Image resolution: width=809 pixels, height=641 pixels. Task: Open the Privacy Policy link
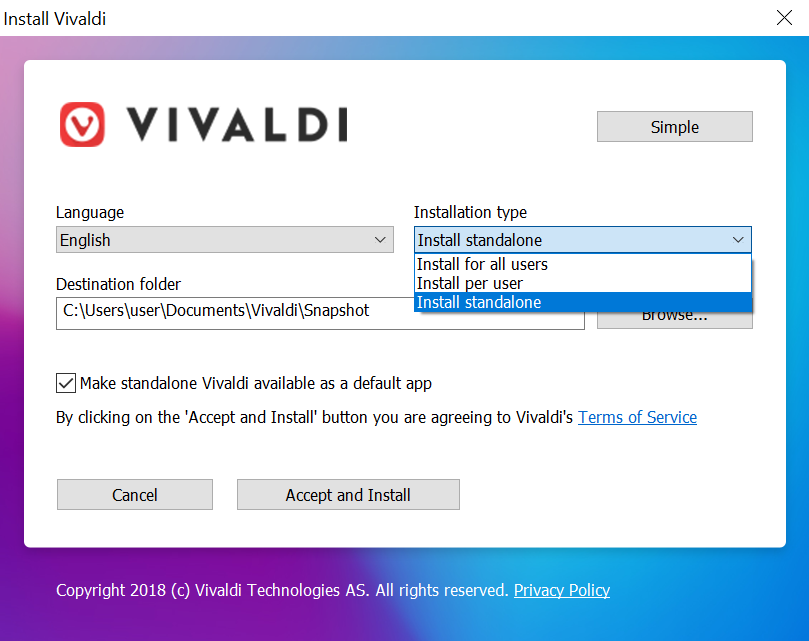click(x=561, y=590)
